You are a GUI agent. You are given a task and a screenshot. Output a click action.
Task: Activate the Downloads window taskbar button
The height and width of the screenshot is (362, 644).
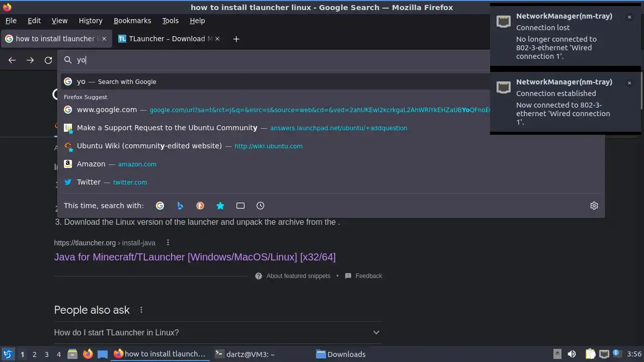(x=362, y=354)
